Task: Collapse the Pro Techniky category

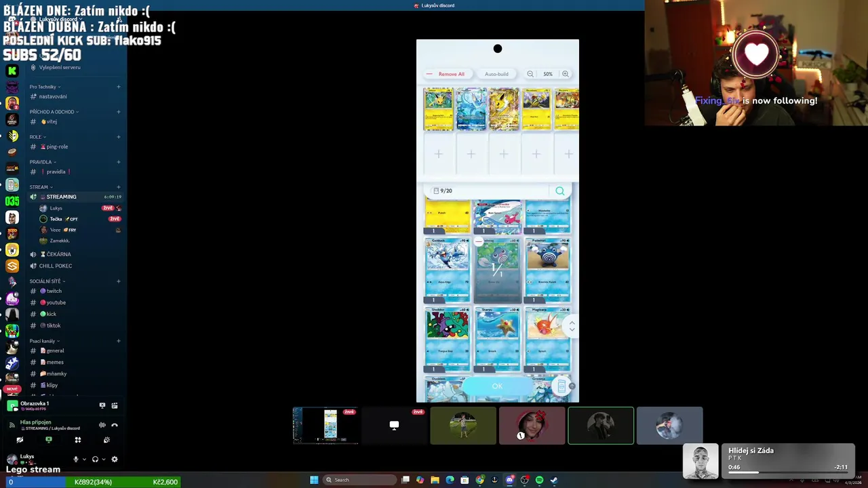Action: [x=45, y=87]
